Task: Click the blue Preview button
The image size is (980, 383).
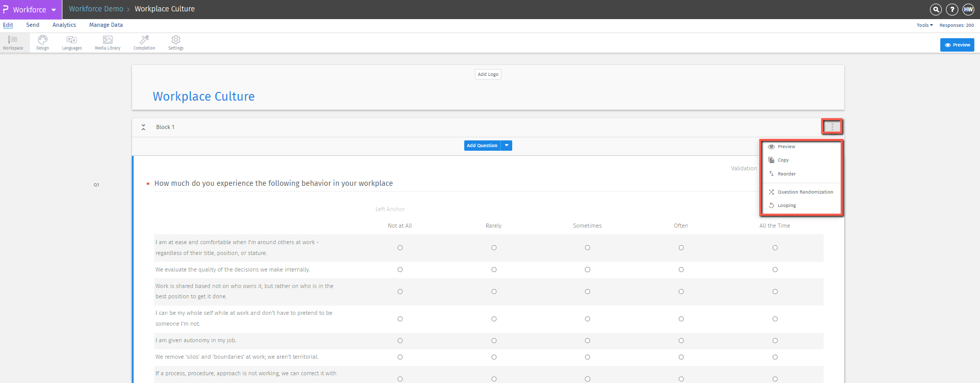Action: click(x=957, y=45)
